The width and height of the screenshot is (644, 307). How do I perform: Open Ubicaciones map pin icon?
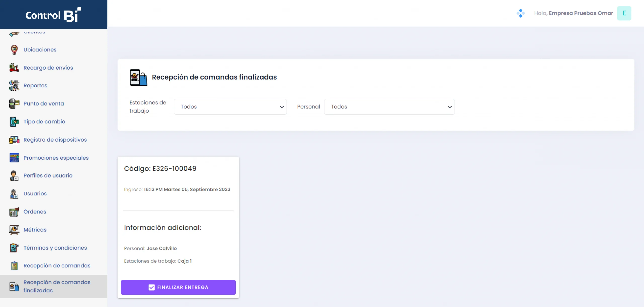pyautogui.click(x=14, y=50)
